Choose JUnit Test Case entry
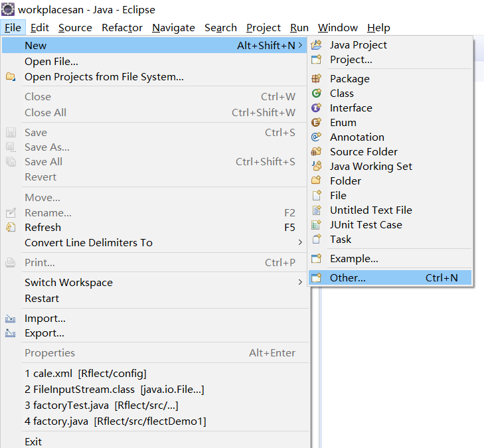Screen dimensions: 484x448 click(x=390, y=224)
